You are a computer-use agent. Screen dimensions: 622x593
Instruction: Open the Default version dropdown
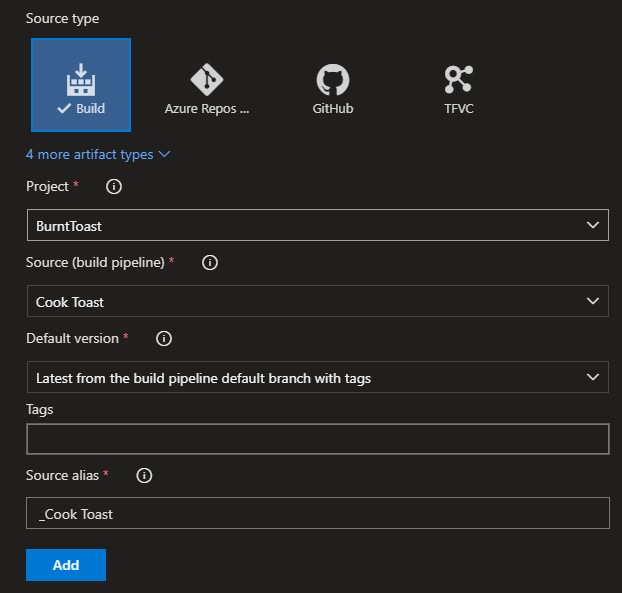coord(318,377)
